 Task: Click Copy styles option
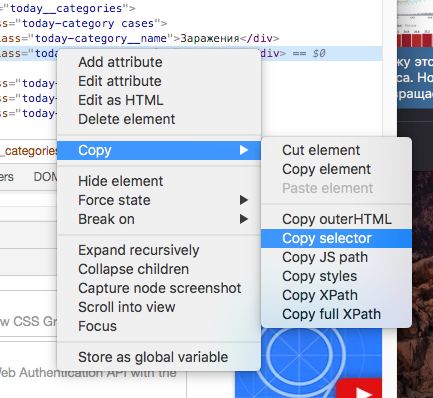coord(336,276)
